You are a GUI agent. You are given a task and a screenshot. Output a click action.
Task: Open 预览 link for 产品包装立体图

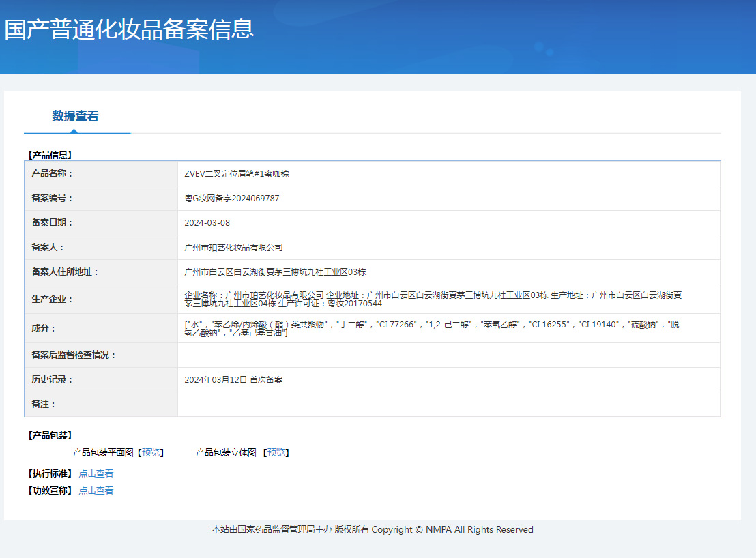point(276,453)
